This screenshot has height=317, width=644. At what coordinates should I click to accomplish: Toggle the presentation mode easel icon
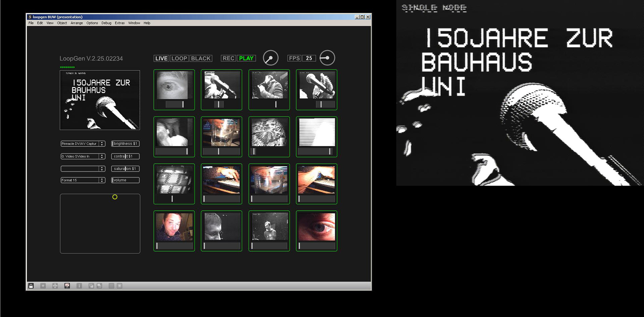click(67, 286)
